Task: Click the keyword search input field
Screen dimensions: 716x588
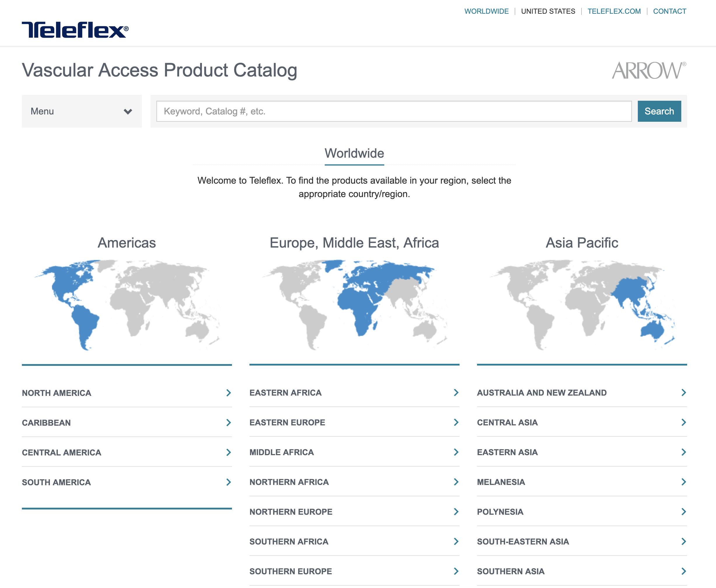Action: click(394, 112)
